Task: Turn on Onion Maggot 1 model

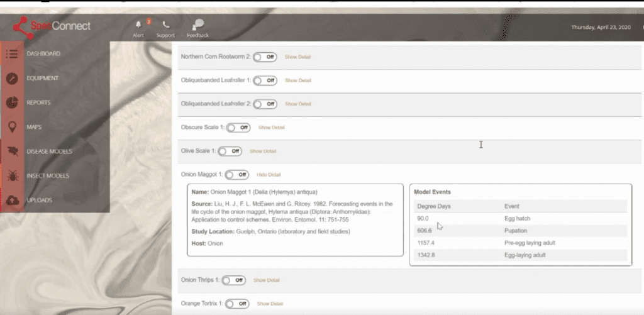Action: [x=236, y=175]
